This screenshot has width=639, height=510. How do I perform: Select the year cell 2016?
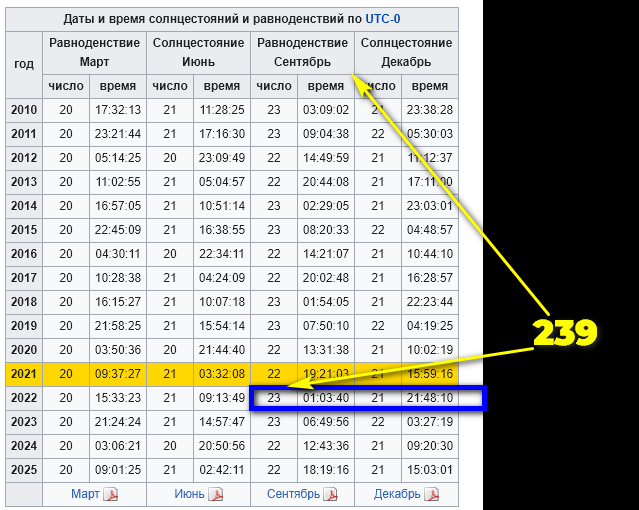tap(24, 254)
